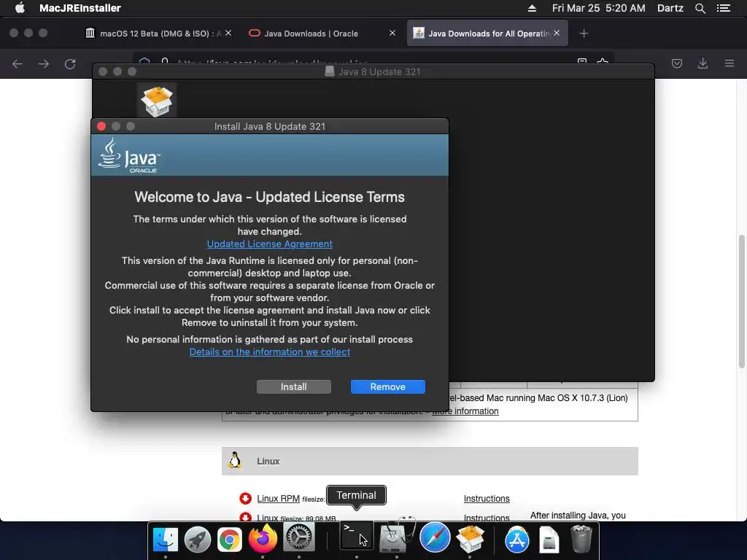The height and width of the screenshot is (560, 747).
Task: Click the Install button in Java installer
Action: [293, 386]
